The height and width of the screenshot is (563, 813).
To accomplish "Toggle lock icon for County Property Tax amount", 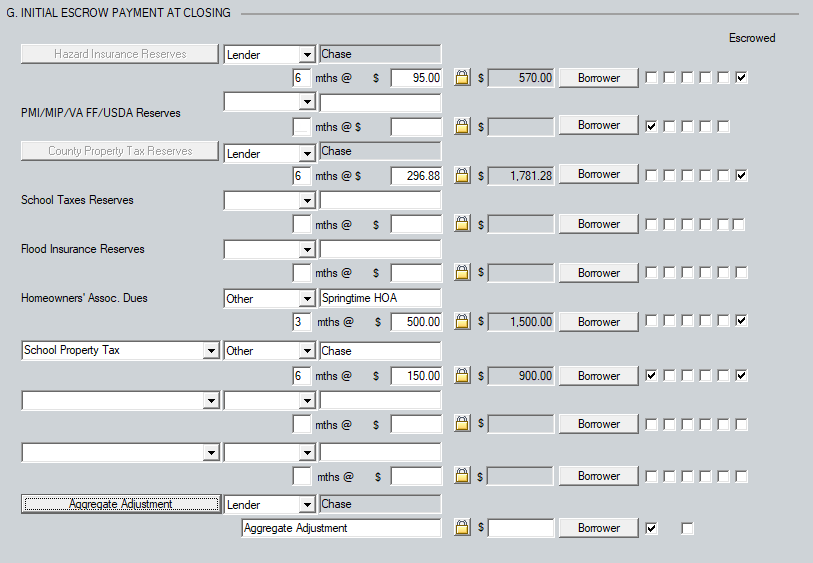I will [462, 175].
